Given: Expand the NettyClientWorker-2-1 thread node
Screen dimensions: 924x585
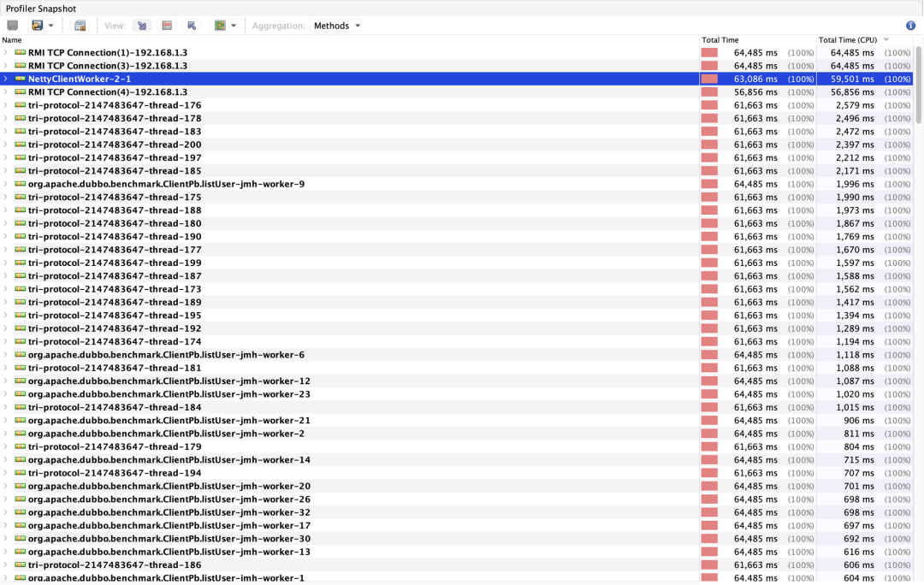Looking at the screenshot, I should point(6,79).
